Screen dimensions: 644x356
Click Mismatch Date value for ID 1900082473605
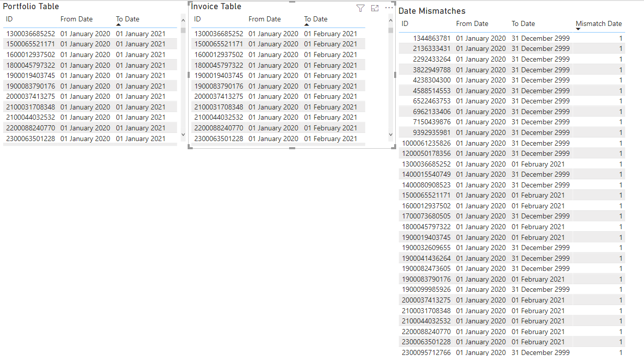(x=621, y=268)
